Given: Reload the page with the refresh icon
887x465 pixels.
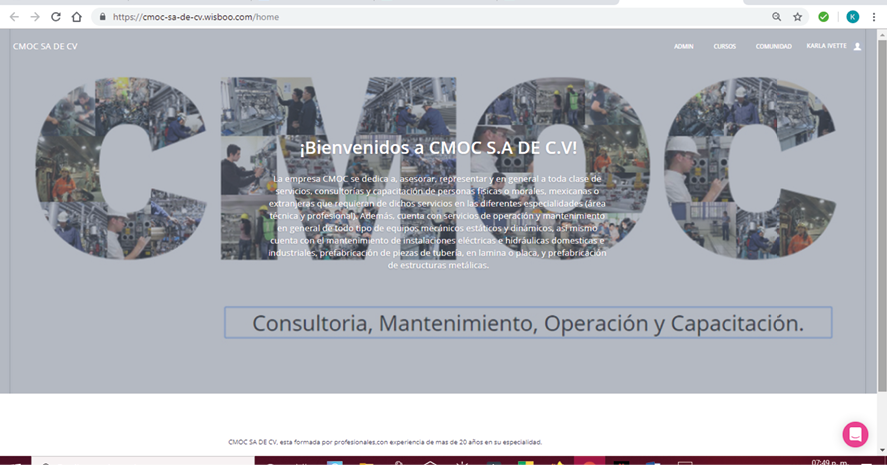Looking at the screenshot, I should point(56,17).
